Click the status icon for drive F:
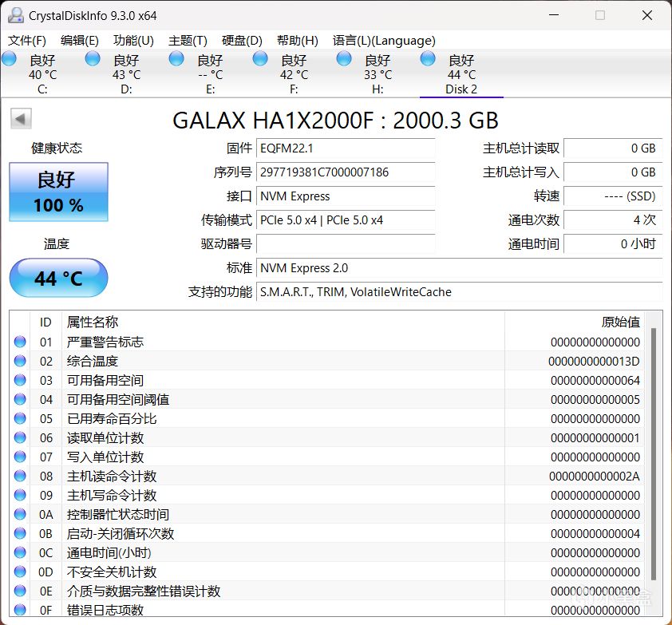 click(260, 59)
